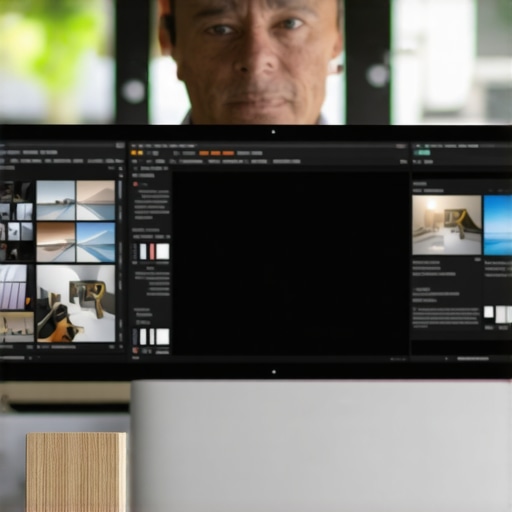Open the lamp-lit sculpture thumbnail in right panel

click(x=447, y=225)
